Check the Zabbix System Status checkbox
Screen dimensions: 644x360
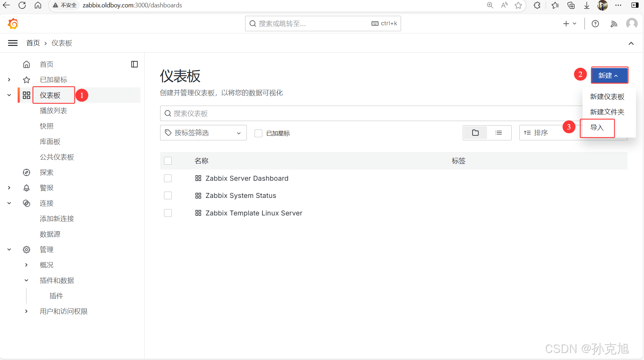point(168,195)
